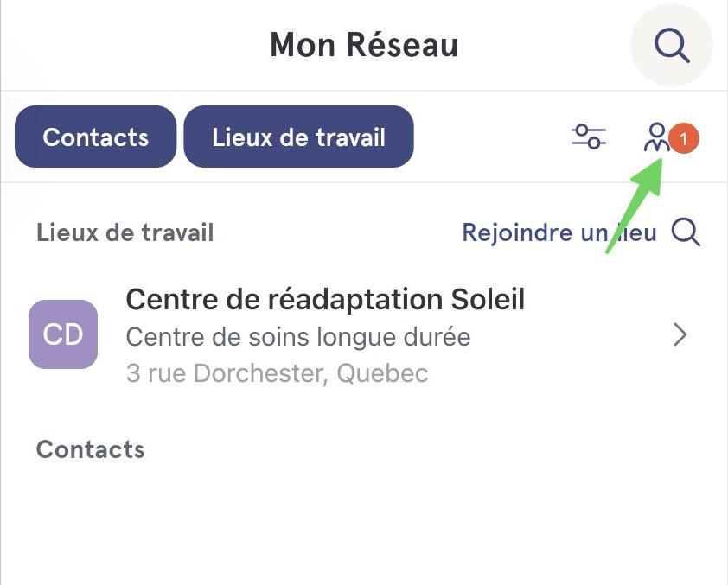Select the Centre de soins longue durée subtitle
This screenshot has height=585, width=728.
click(298, 337)
